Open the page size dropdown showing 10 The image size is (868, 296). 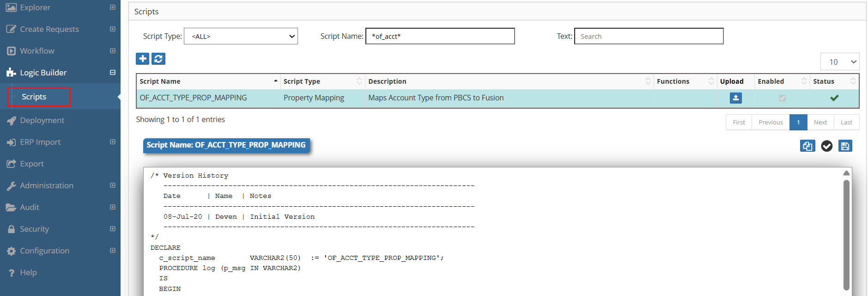[x=839, y=62]
